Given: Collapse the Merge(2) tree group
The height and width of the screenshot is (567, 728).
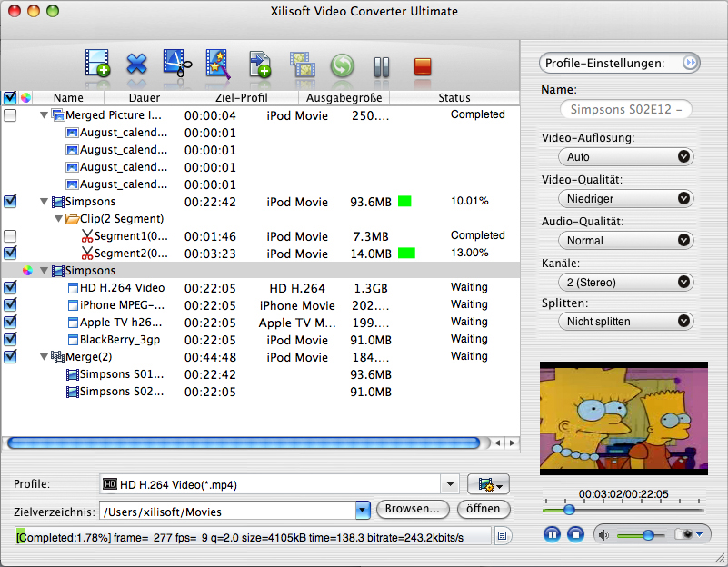Looking at the screenshot, I should tap(45, 357).
